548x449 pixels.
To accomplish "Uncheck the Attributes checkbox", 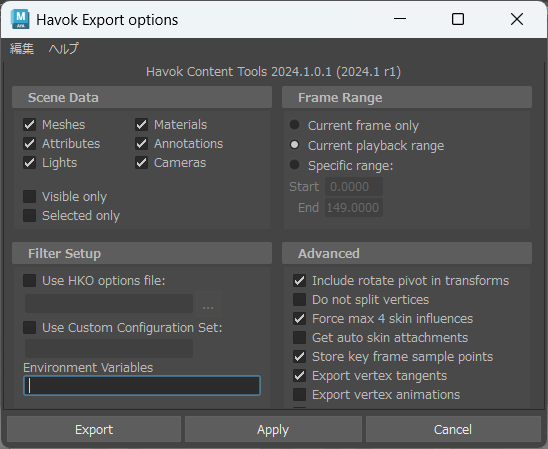I will pos(30,144).
